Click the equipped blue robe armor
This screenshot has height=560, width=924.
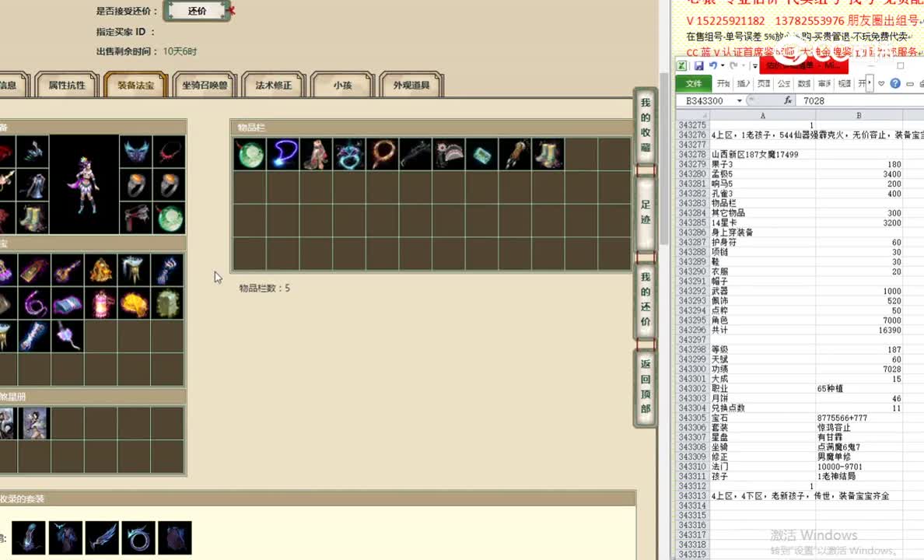coord(33,184)
